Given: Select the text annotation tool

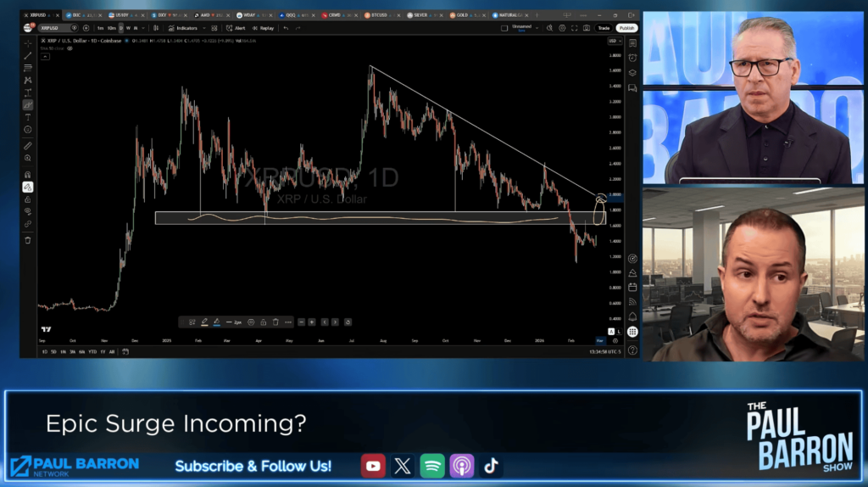Looking at the screenshot, I should [x=28, y=117].
